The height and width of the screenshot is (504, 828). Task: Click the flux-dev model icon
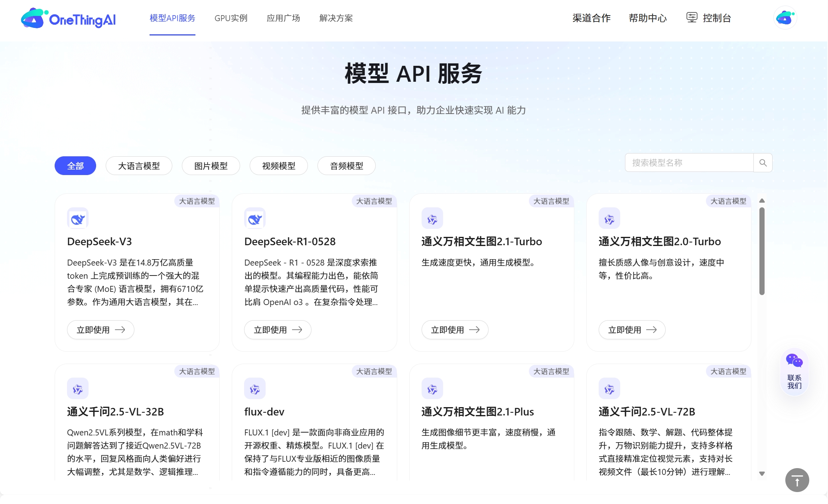pyautogui.click(x=254, y=388)
